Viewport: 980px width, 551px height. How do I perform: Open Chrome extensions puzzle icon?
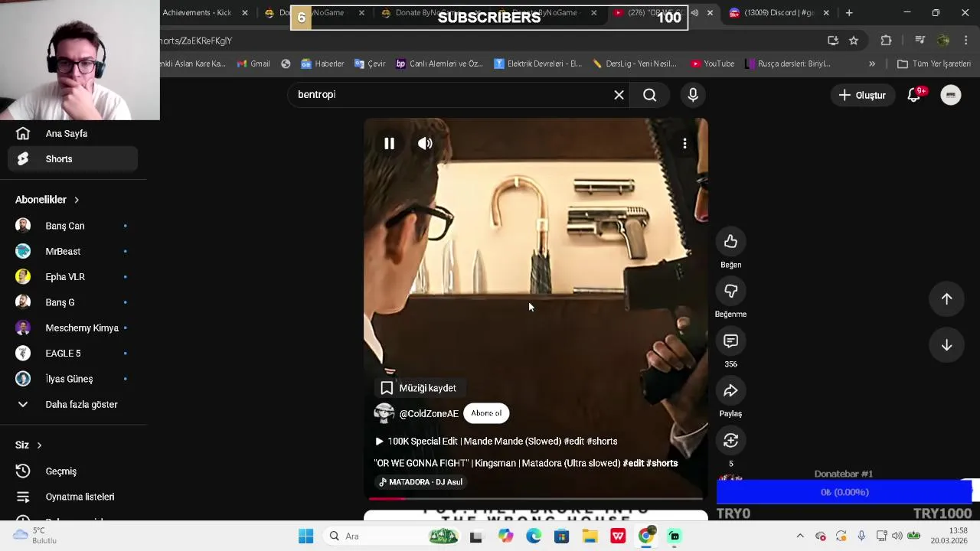click(887, 41)
